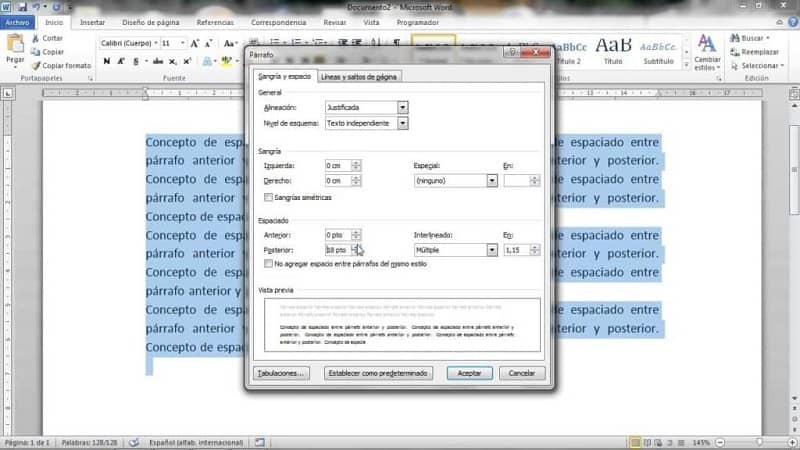Click the Pegar paste icon
Image resolution: width=800 pixels, height=450 pixels.
[15, 44]
